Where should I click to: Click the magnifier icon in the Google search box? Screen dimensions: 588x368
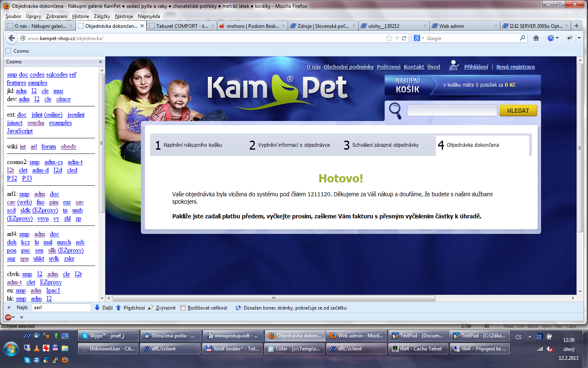522,38
